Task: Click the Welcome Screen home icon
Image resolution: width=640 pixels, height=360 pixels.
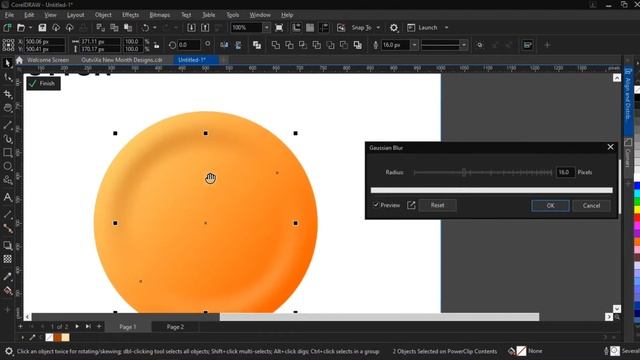Action: 19,60
